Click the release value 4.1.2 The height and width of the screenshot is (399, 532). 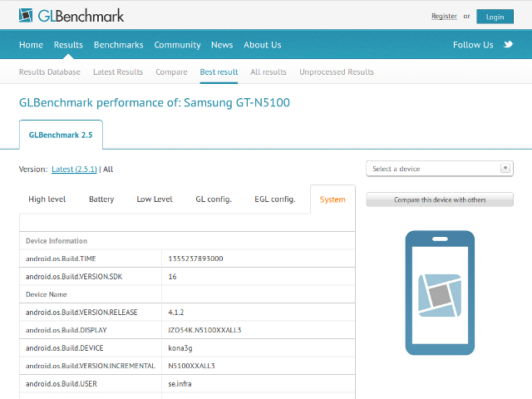175,313
